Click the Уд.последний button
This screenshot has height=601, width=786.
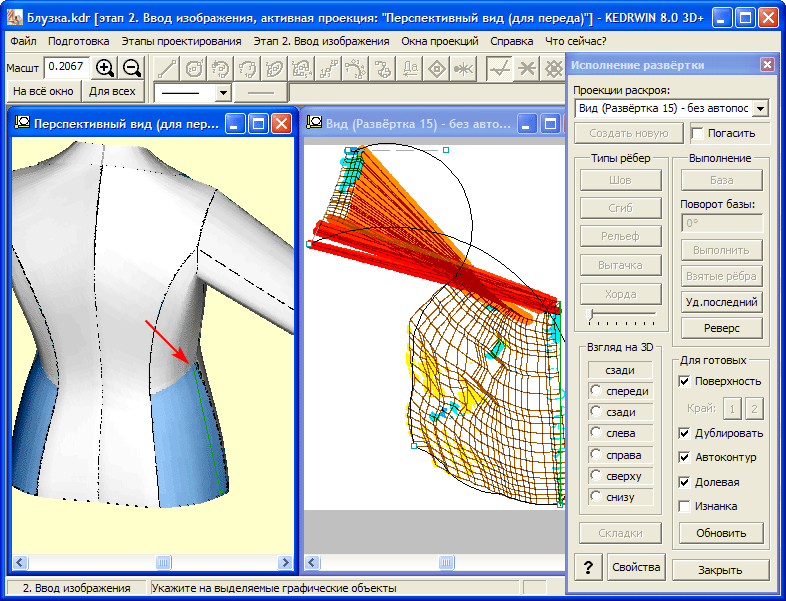[721, 302]
